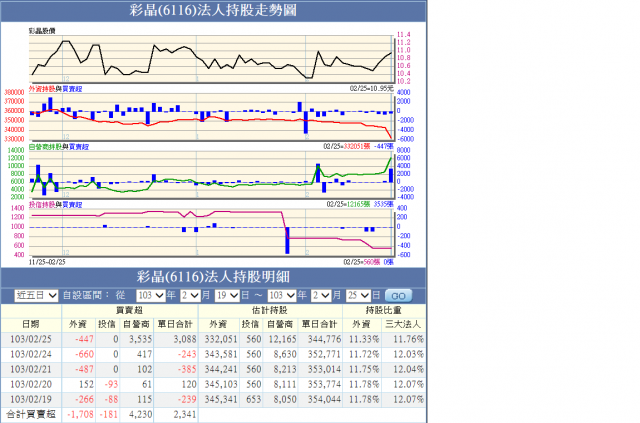Click the 彩晶股價 price chart label
This screenshot has height=423, width=640.
42,31
